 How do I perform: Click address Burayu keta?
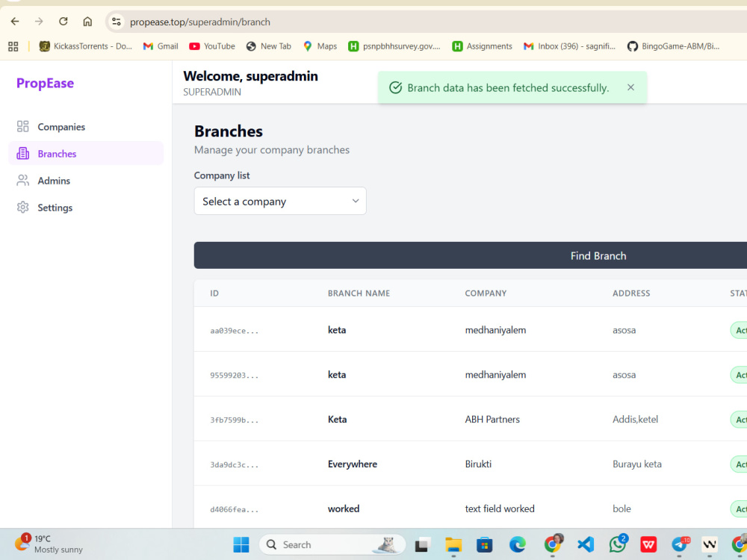tap(637, 464)
